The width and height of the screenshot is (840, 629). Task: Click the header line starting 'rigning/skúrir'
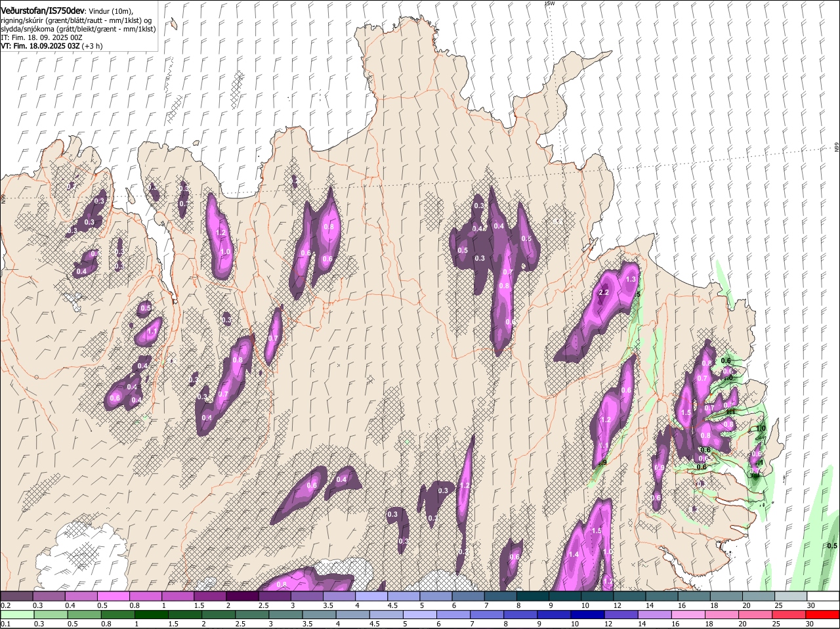point(76,20)
